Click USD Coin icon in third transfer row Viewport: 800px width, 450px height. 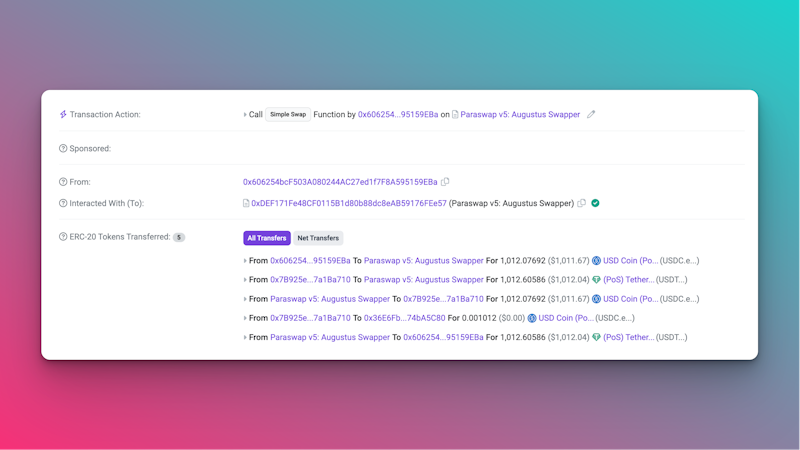click(596, 299)
